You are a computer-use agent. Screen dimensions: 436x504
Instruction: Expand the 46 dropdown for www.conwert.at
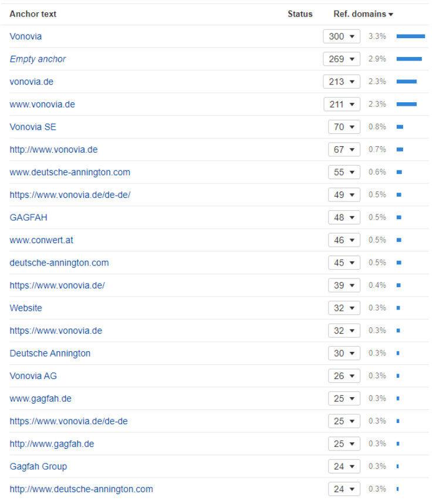click(344, 240)
